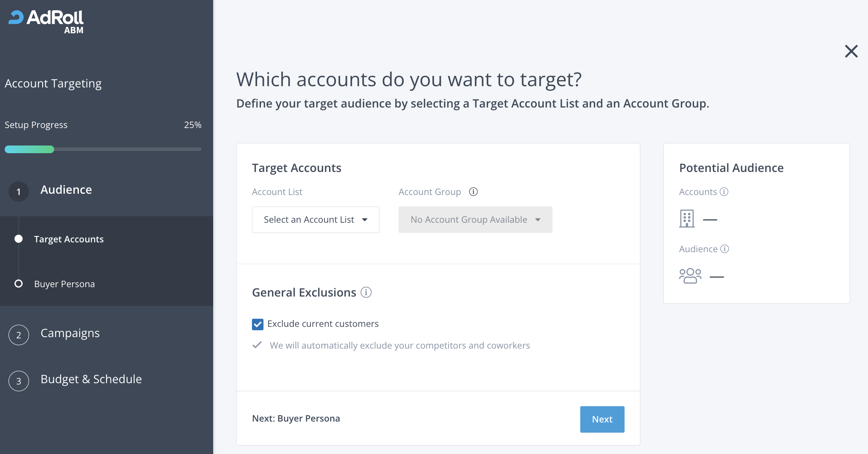This screenshot has width=868, height=454.
Task: Select the Buyer Persona step bullet
Action: click(x=19, y=284)
